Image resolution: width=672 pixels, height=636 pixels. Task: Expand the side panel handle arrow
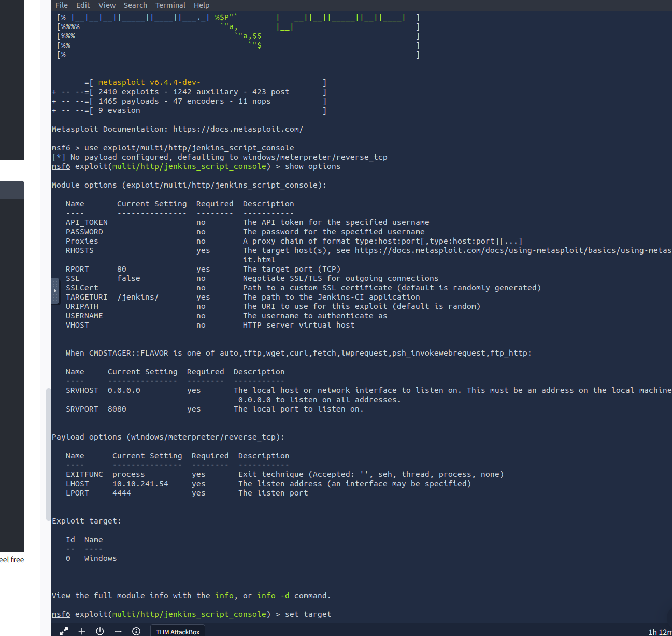[x=55, y=291]
